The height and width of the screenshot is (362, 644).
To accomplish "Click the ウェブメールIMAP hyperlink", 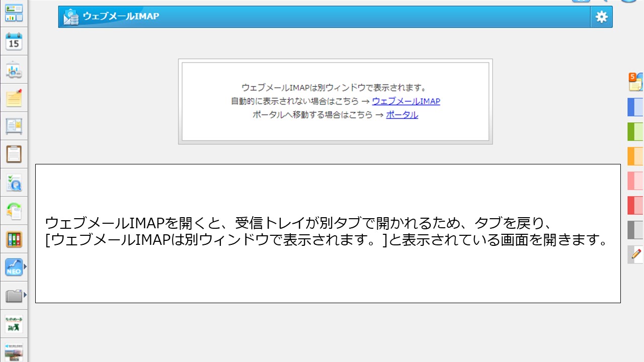I will tap(406, 101).
